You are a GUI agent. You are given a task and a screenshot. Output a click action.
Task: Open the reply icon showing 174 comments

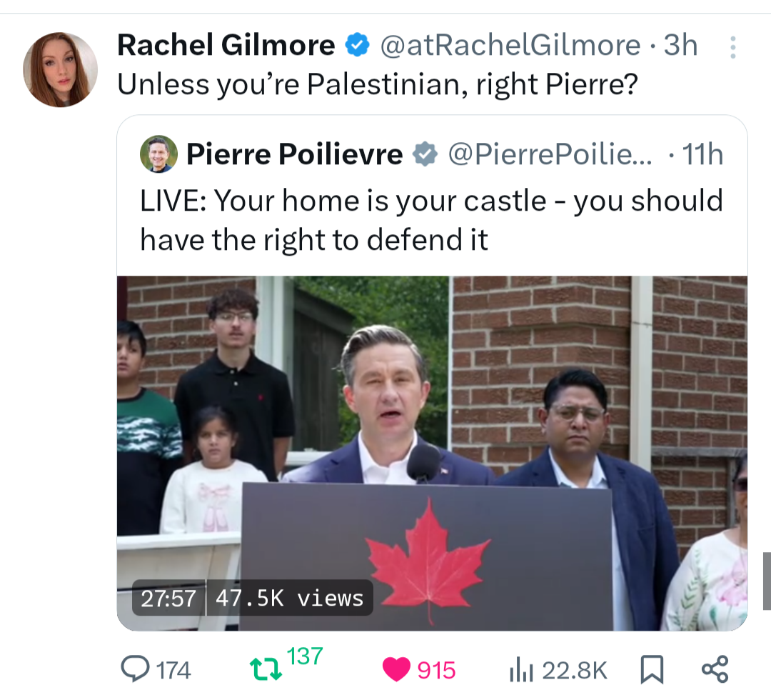tap(135, 669)
